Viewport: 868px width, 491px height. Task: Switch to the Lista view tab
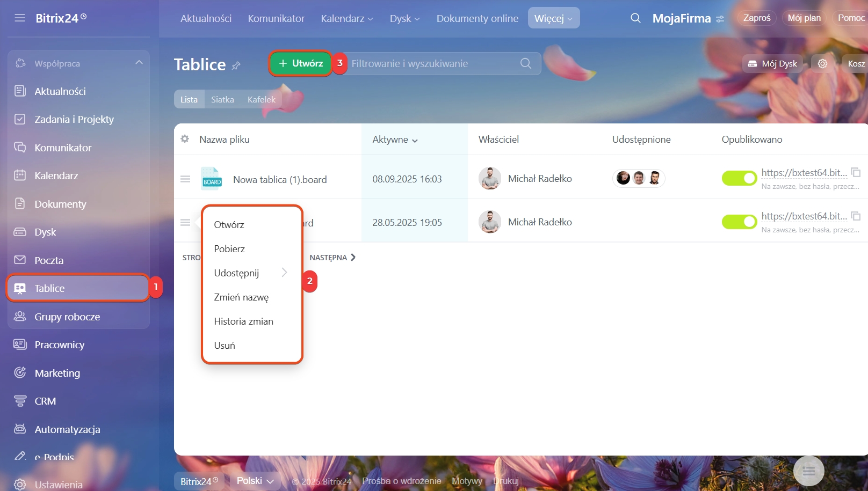click(x=189, y=99)
